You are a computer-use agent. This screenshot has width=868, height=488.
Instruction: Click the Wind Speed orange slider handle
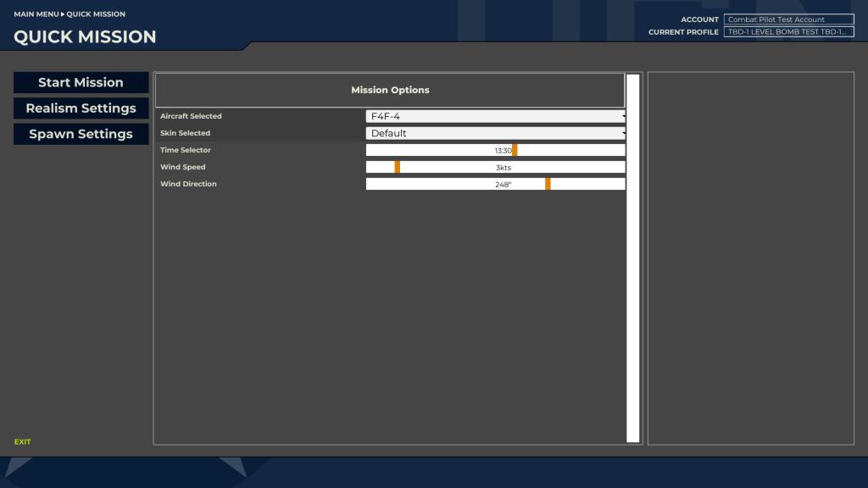(x=397, y=167)
